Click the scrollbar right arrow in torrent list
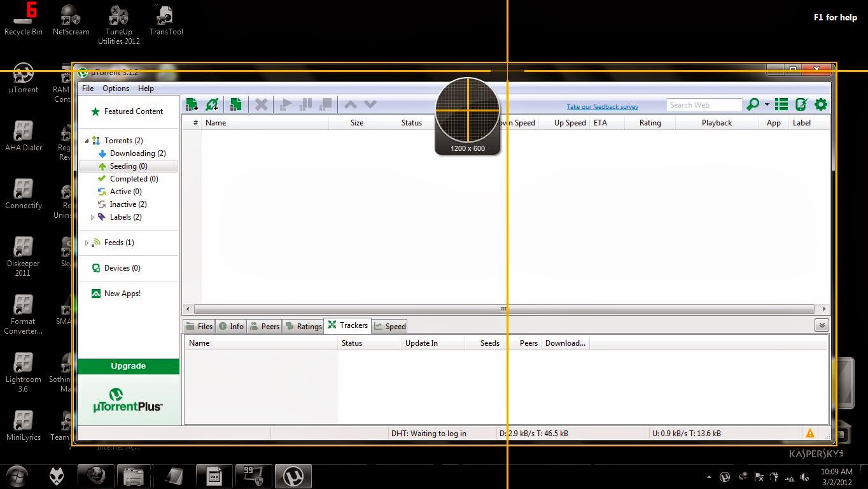The image size is (868, 489). click(x=824, y=309)
